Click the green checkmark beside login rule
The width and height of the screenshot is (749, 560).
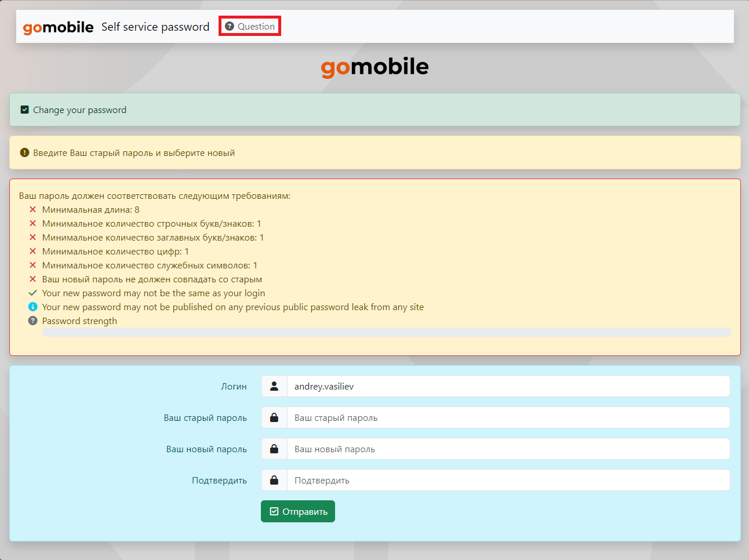pyautogui.click(x=33, y=293)
